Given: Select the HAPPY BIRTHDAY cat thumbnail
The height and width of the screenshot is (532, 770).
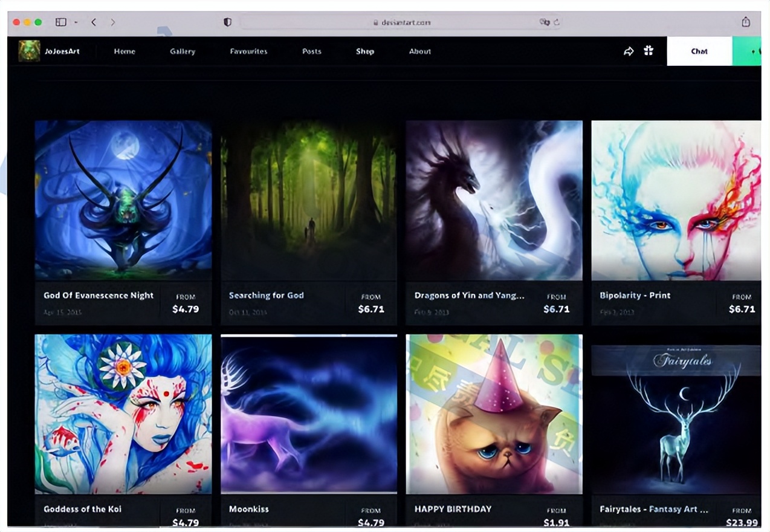Looking at the screenshot, I should [494, 414].
